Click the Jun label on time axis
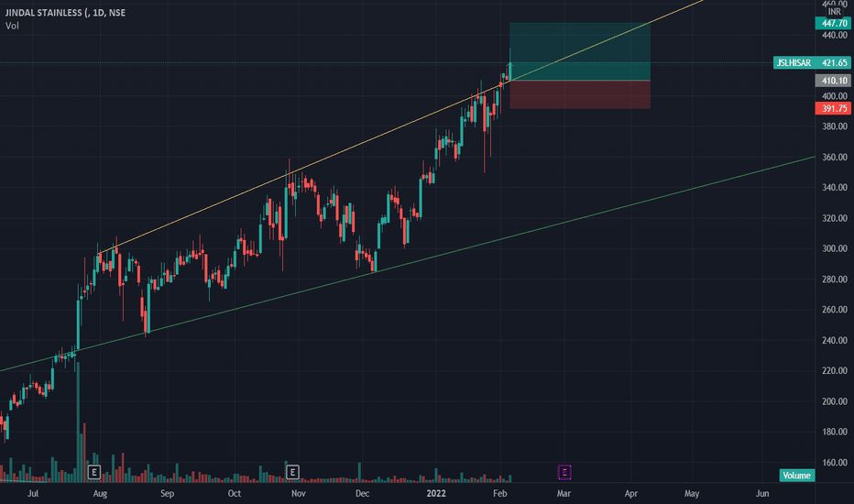 762,494
